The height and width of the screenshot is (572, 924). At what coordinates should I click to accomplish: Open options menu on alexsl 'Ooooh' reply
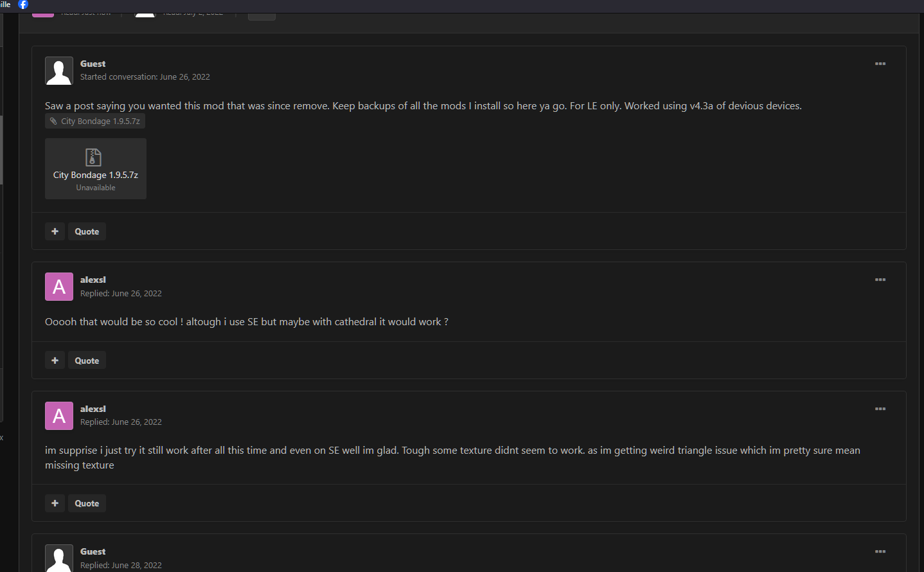880,280
